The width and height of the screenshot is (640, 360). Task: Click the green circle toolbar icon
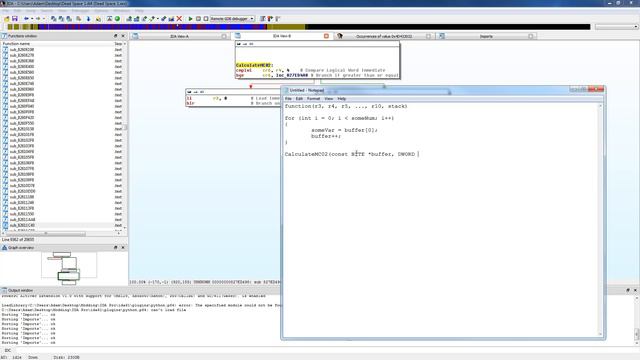(x=117, y=19)
